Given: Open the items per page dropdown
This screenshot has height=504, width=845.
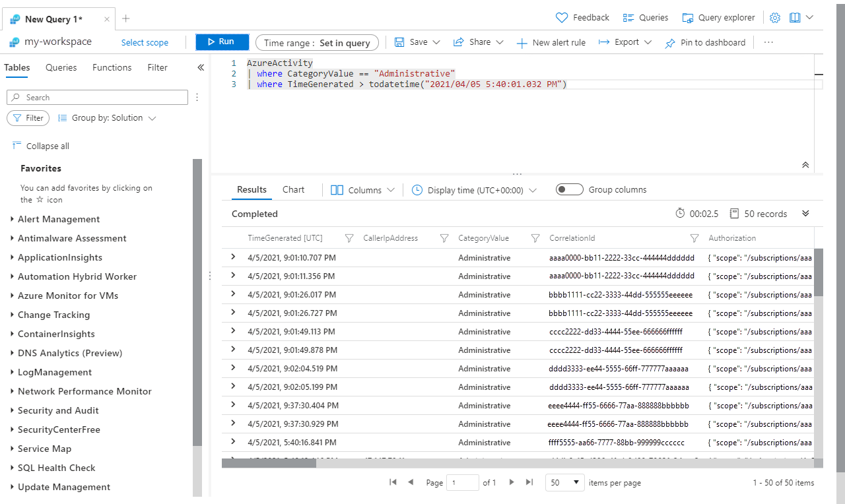Looking at the screenshot, I should click(565, 483).
